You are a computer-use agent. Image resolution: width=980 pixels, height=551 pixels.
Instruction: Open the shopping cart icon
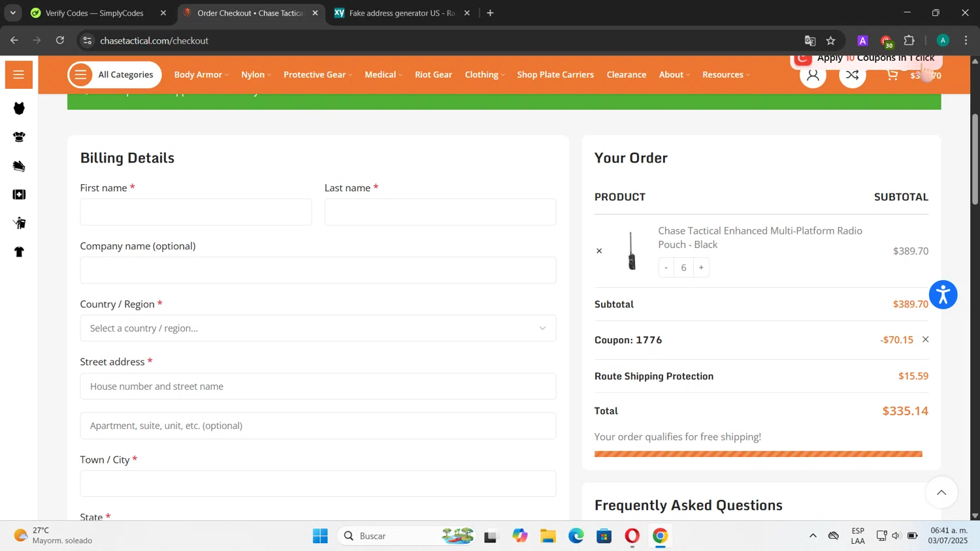(892, 75)
